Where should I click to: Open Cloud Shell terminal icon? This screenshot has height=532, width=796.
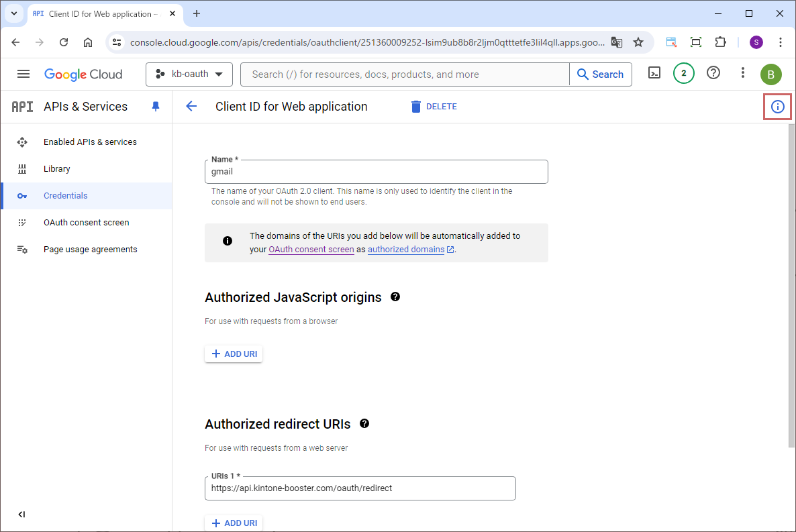click(654, 74)
